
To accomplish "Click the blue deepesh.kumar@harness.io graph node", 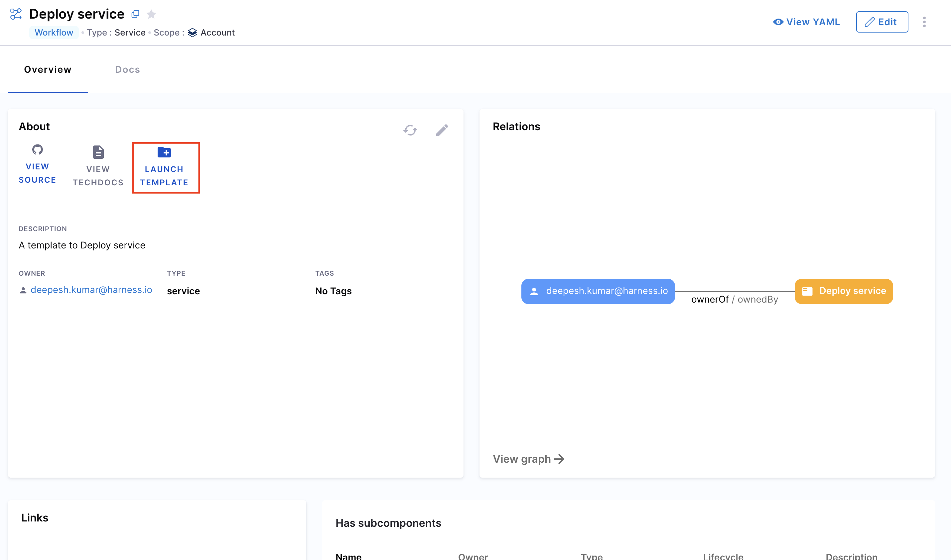I will point(598,291).
